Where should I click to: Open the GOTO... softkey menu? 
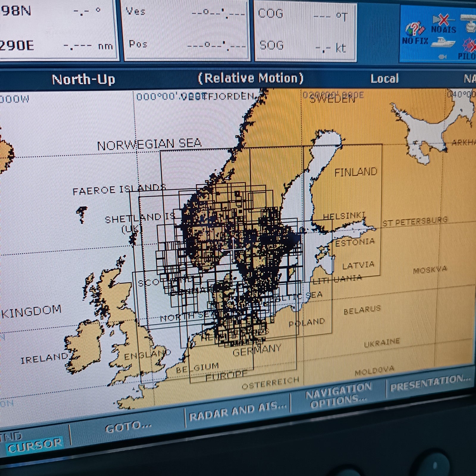[x=128, y=428]
